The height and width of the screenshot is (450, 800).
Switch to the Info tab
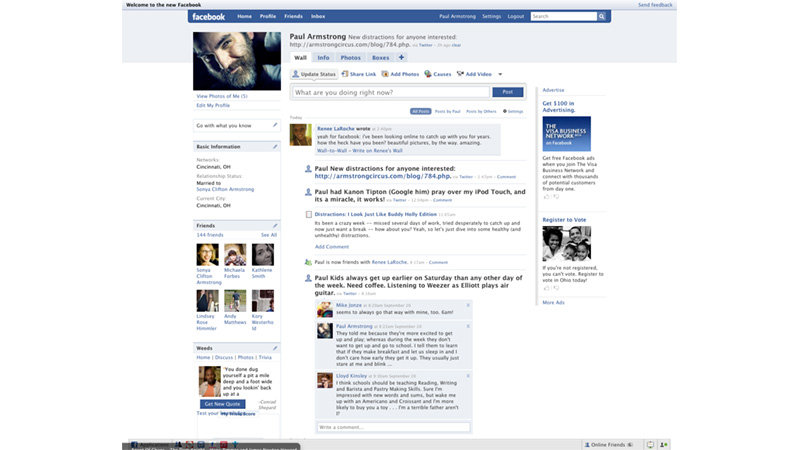click(323, 58)
